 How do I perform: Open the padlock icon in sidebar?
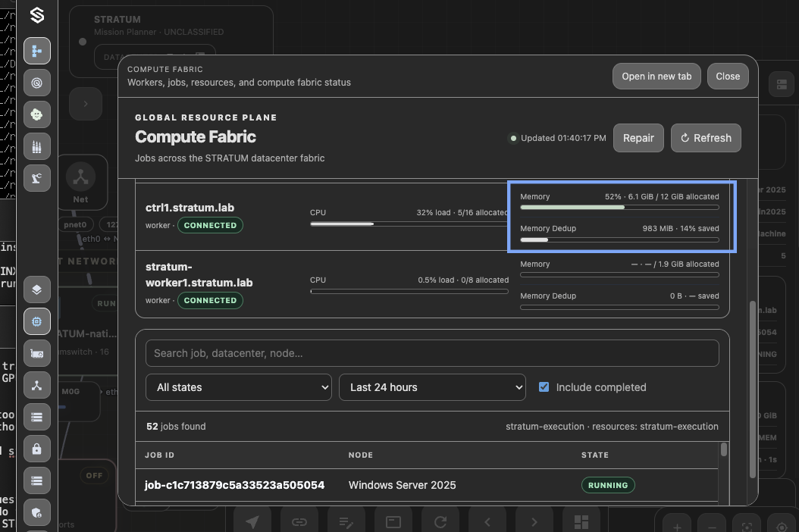tap(36, 449)
